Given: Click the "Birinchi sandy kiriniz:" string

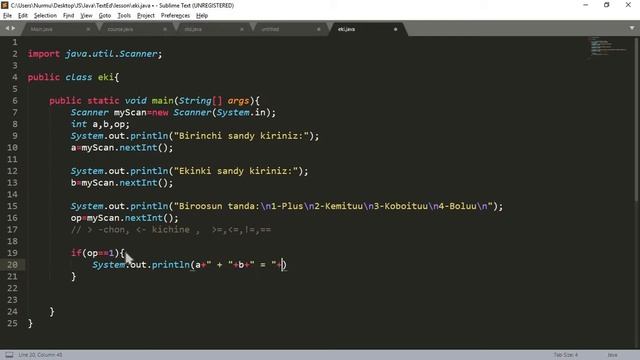Looking at the screenshot, I should [241, 136].
